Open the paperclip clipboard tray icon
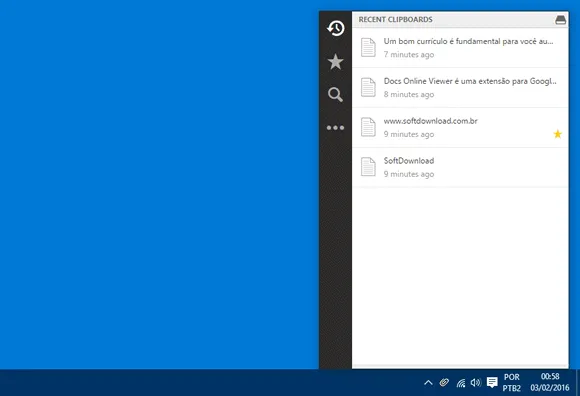 (444, 382)
